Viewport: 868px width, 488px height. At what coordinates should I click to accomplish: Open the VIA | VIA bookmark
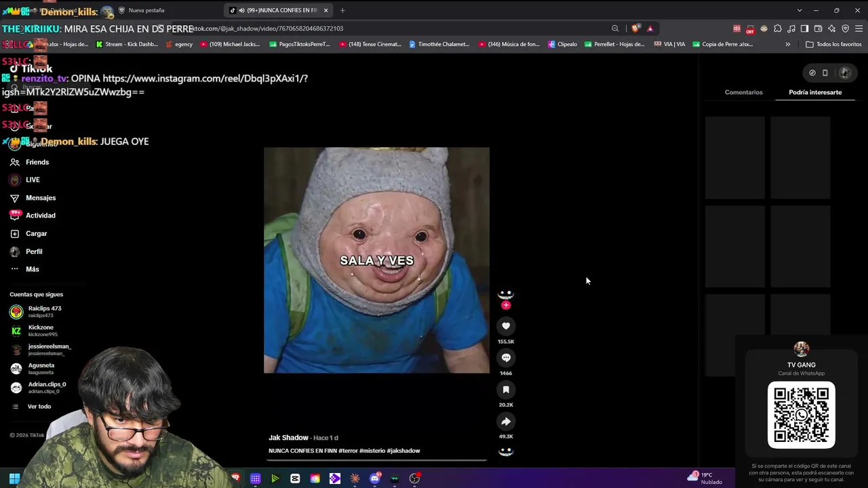point(670,44)
